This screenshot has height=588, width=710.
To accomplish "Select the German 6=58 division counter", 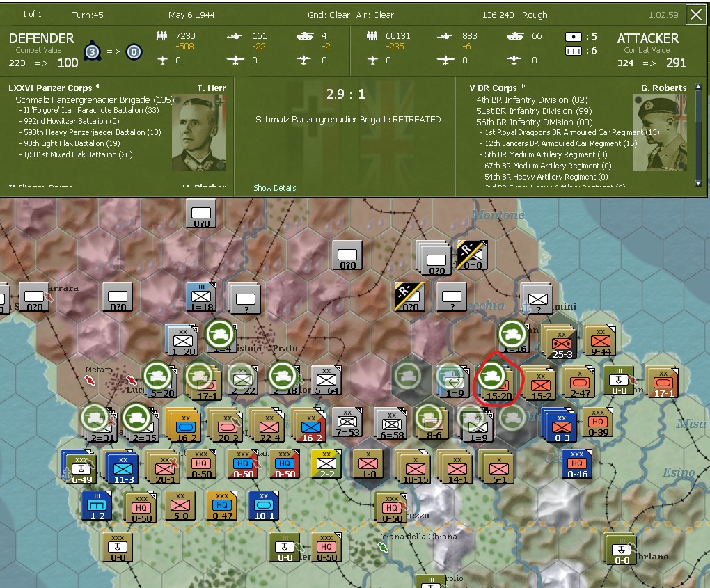I will click(x=391, y=425).
